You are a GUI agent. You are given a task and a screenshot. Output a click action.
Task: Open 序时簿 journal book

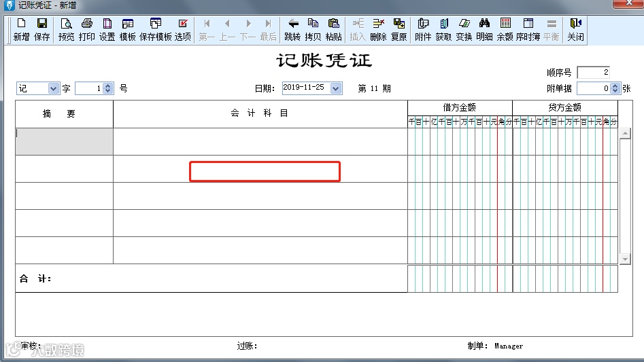pos(528,29)
